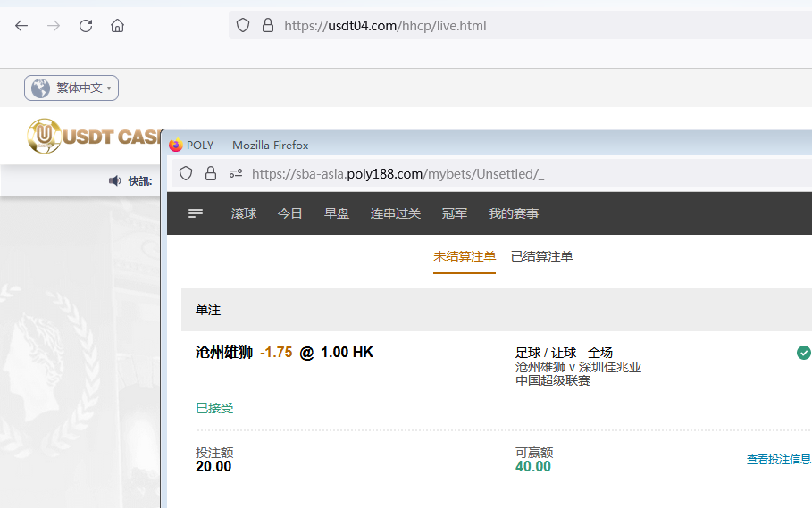Click the 足球 / 让球 - 全场 label

(x=564, y=353)
